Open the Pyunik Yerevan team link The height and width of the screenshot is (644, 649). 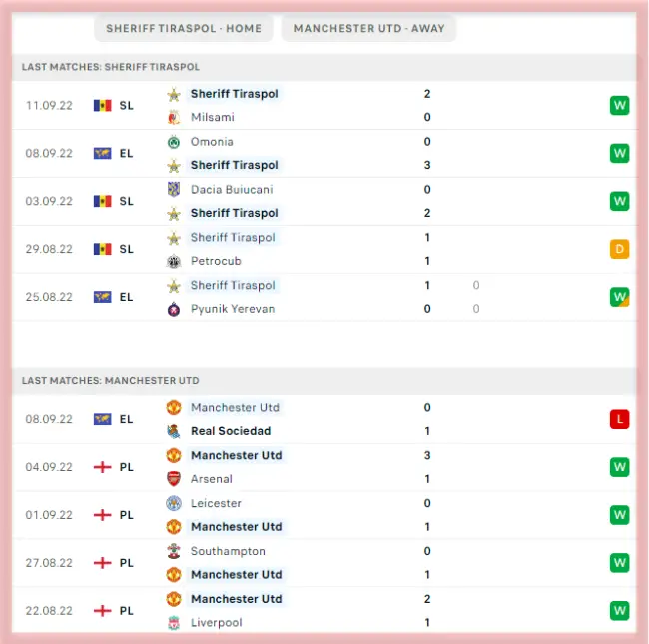pyautogui.click(x=233, y=309)
